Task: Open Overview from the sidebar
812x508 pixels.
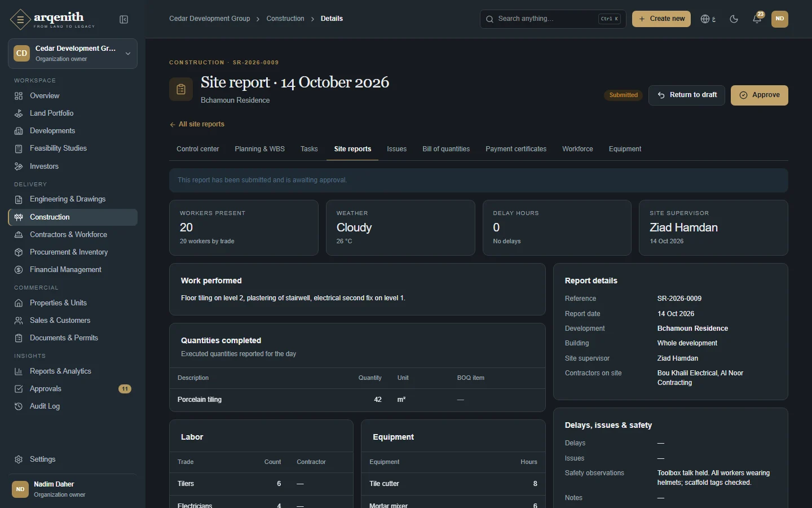Action: tap(73, 96)
